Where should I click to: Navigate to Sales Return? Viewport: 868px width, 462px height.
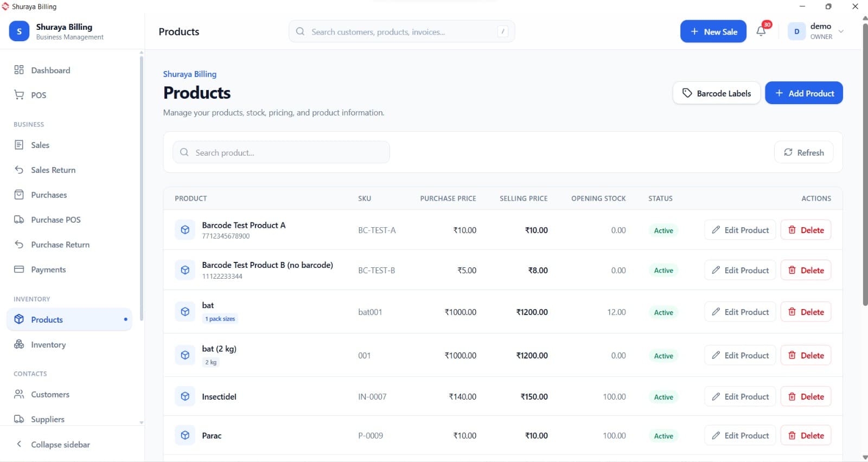click(70, 170)
